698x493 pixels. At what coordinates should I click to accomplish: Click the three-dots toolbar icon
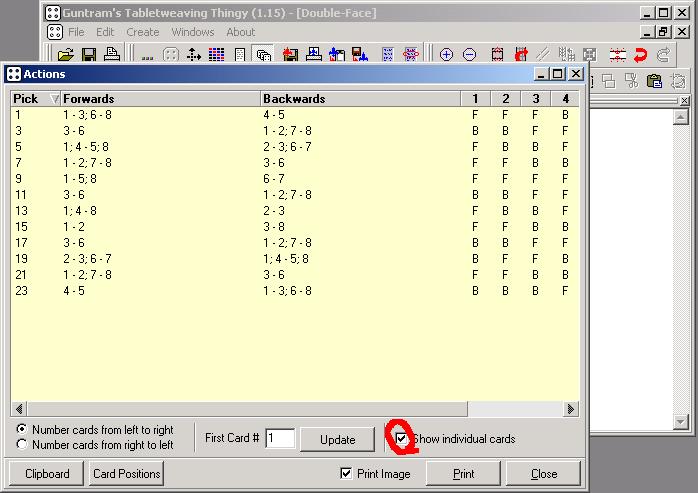(x=147, y=56)
